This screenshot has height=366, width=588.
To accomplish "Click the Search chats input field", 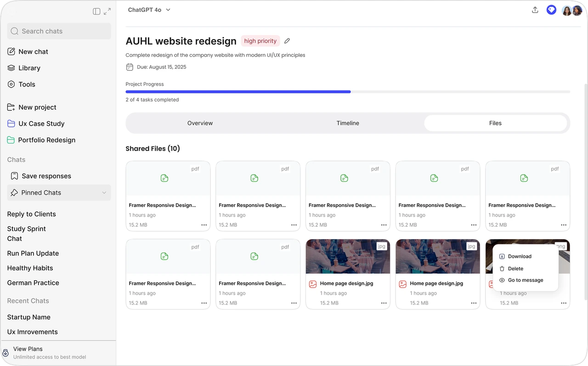I will click(x=59, y=31).
